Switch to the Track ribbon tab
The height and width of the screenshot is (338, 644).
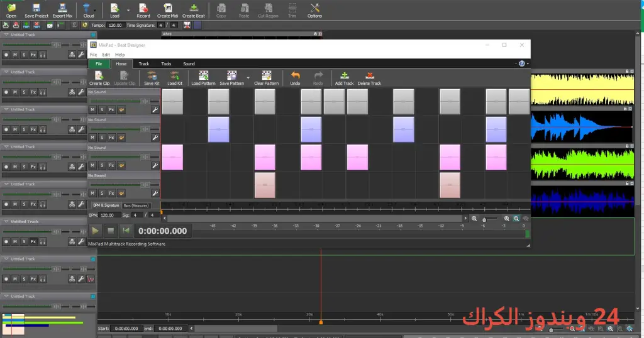click(144, 63)
